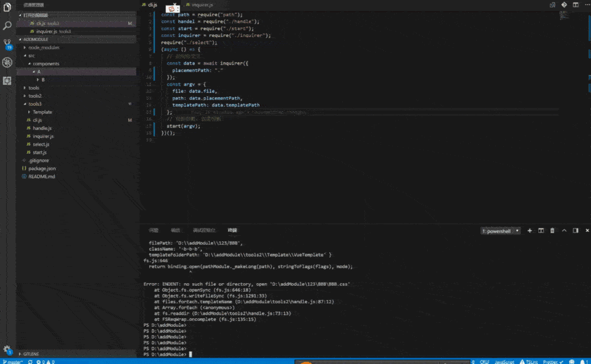Open README.md in file tree
This screenshot has height=364, width=591.
click(x=76, y=177)
